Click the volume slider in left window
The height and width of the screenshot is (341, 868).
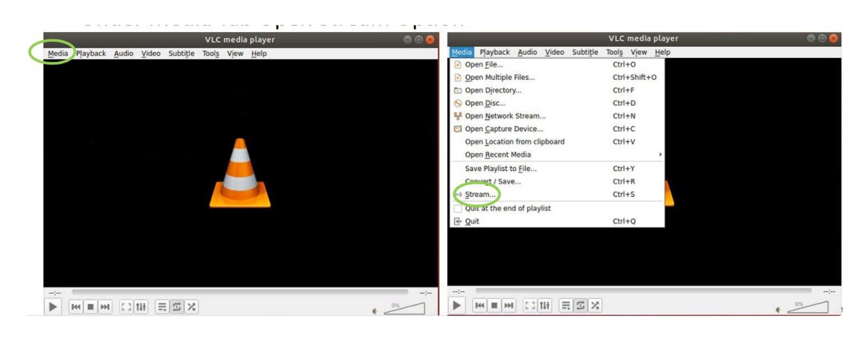404,308
